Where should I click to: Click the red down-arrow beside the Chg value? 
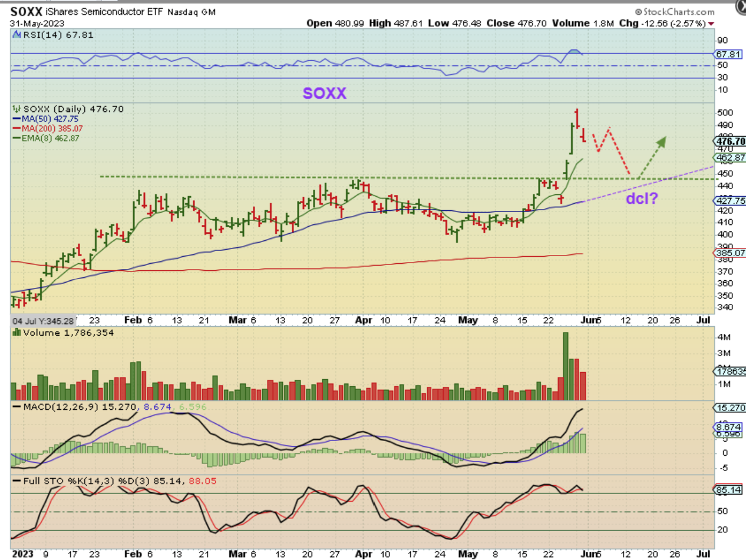point(711,23)
